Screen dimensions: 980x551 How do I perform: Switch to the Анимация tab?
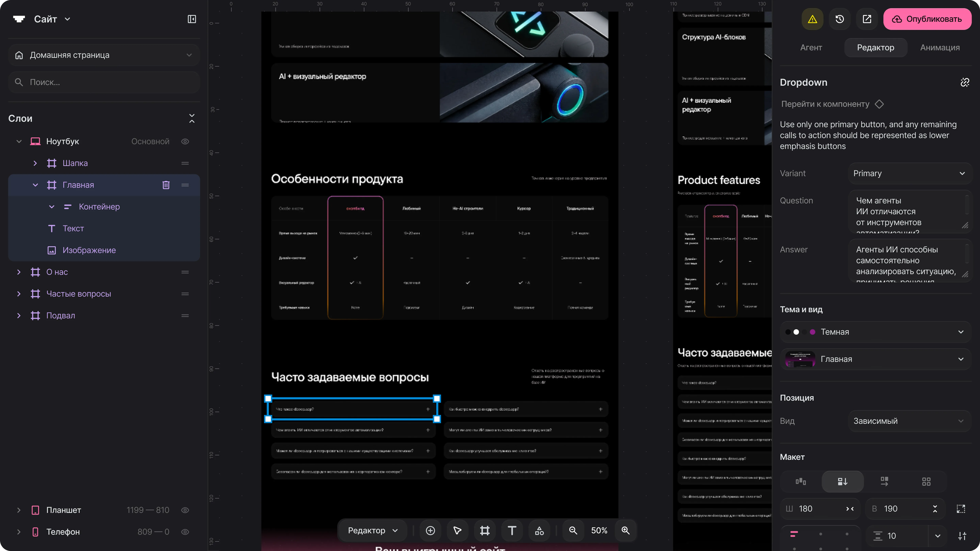pyautogui.click(x=940, y=48)
